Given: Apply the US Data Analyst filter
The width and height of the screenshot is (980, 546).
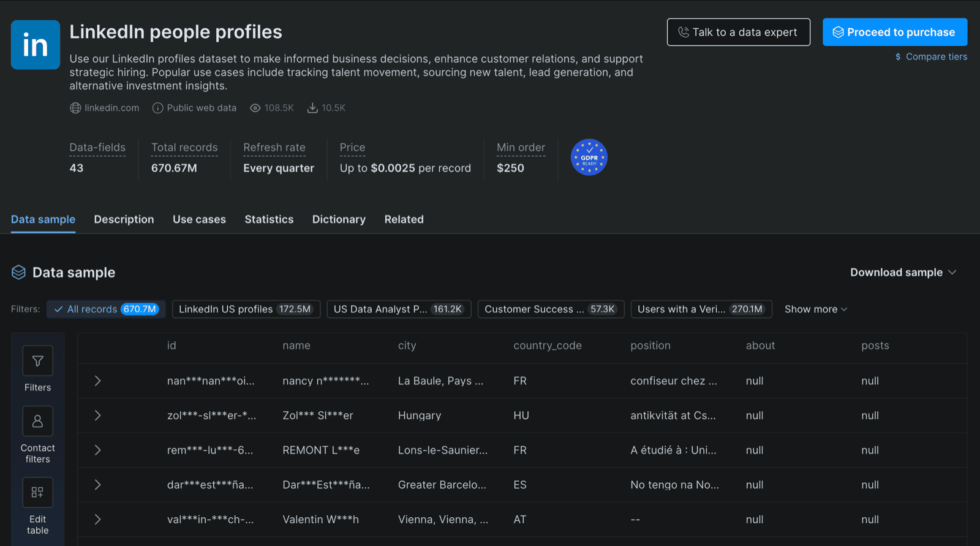Looking at the screenshot, I should pos(399,309).
